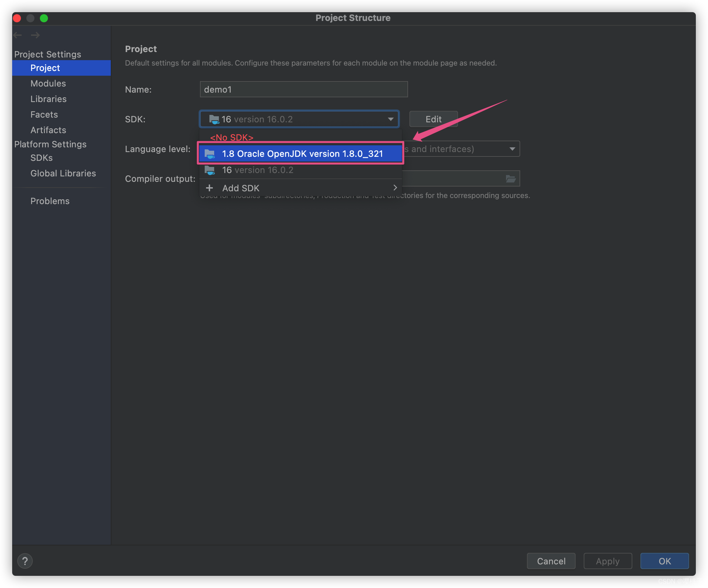Click the JDK folder icon of 1.8 entry
Screen dimensions: 708x588
[210, 154]
